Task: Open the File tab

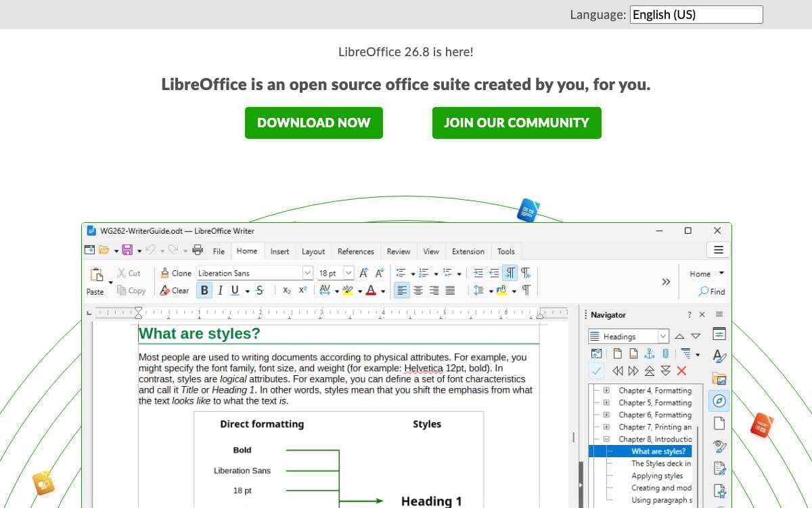Action: click(x=219, y=251)
